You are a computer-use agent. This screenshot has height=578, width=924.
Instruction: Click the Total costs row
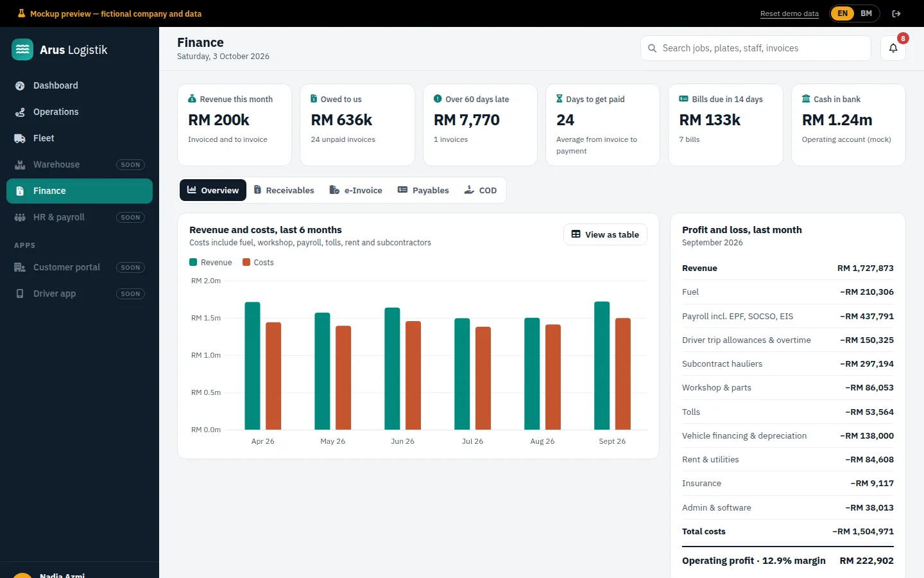point(787,532)
